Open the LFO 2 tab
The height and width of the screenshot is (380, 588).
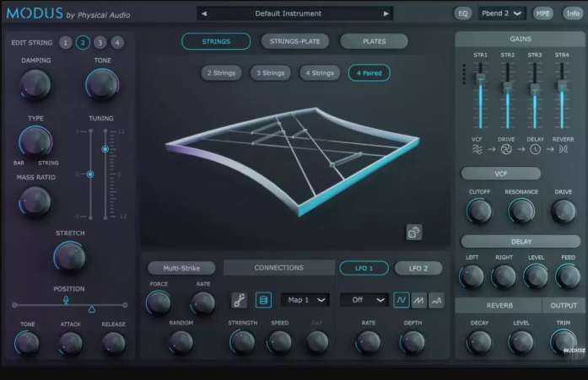418,268
